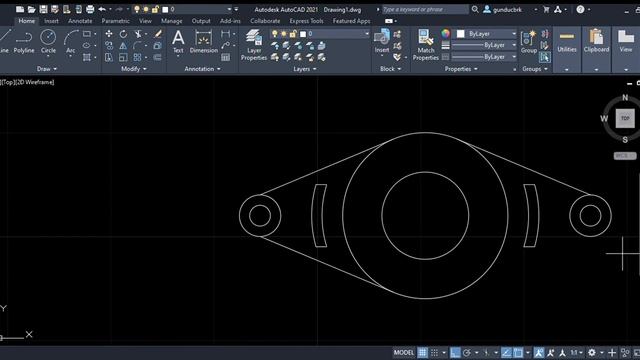
Task: Switch to the Manage ribbon tab
Action: 171,21
